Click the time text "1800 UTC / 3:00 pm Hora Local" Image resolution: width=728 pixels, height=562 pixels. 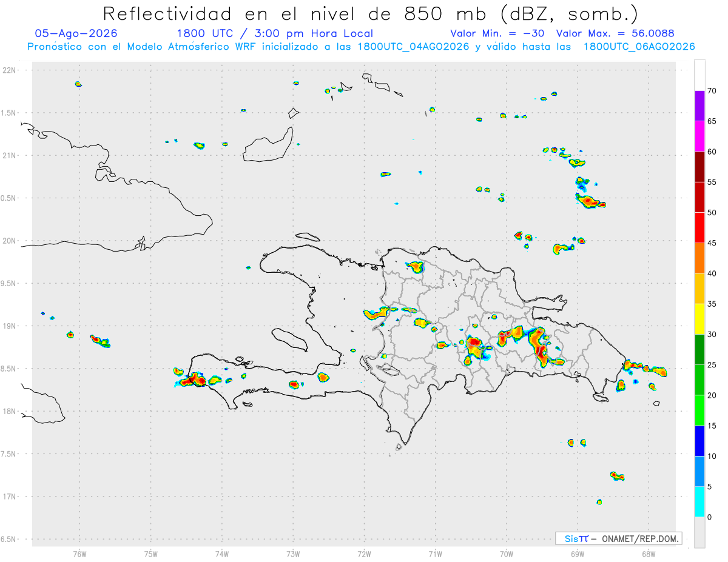275,33
